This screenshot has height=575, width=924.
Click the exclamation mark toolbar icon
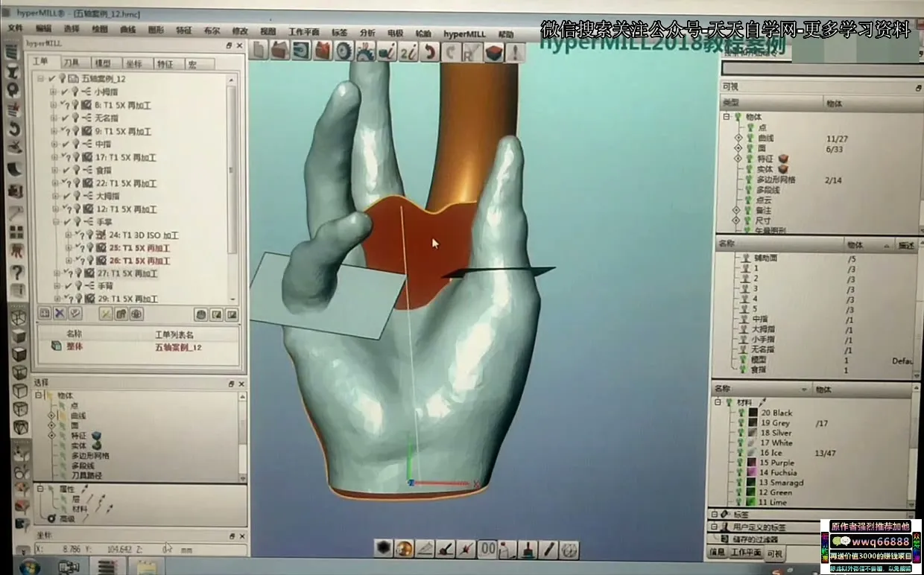pyautogui.click(x=515, y=51)
